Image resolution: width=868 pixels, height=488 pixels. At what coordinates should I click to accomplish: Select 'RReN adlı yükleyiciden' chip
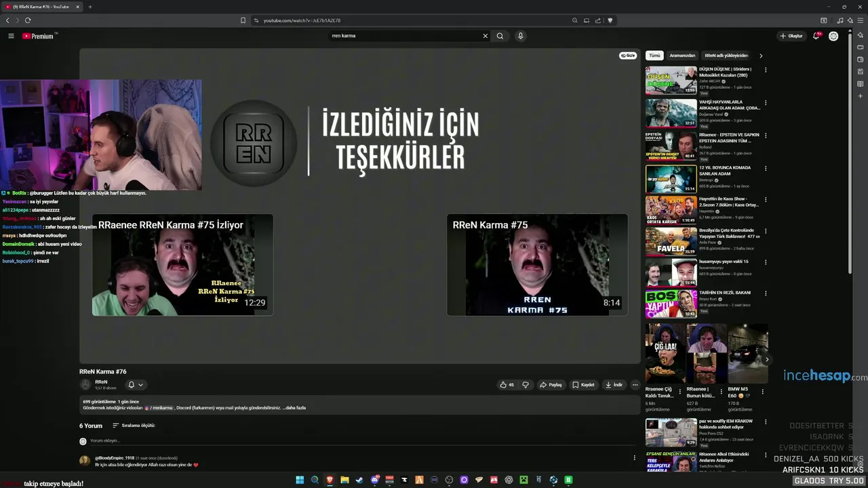(726, 56)
